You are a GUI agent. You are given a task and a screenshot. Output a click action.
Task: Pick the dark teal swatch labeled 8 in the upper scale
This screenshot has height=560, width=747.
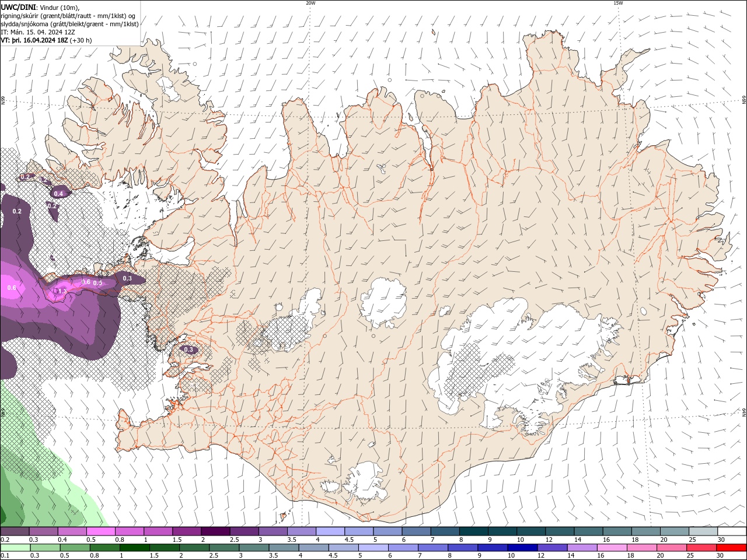tap(473, 531)
